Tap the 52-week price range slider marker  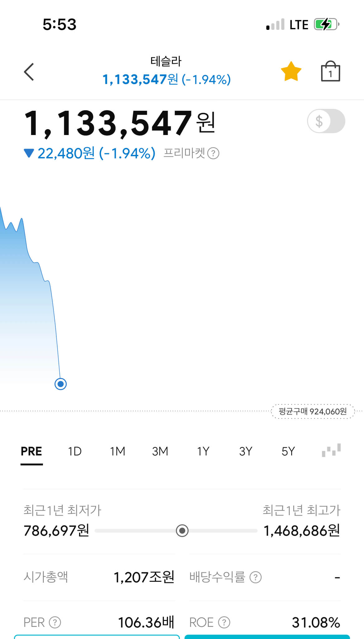[x=182, y=530]
